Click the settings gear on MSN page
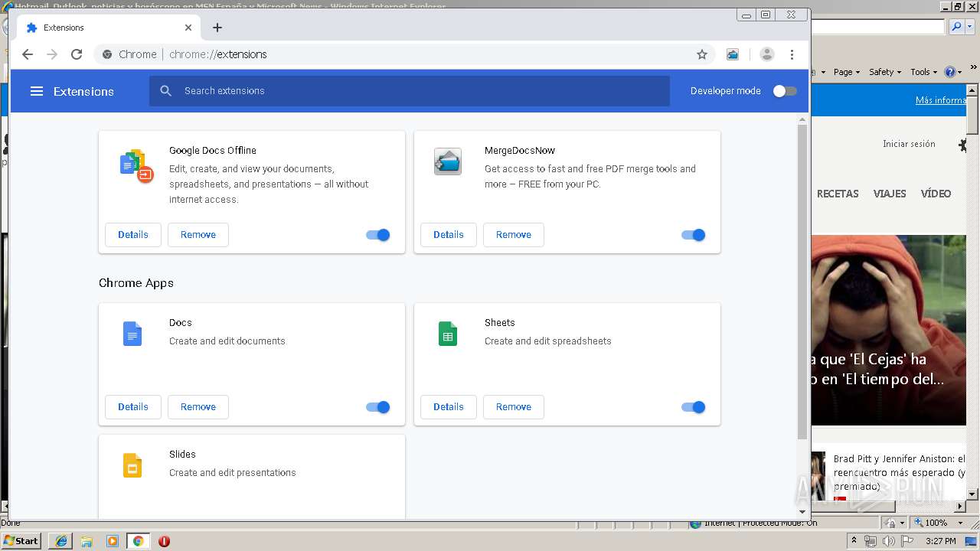This screenshot has width=980, height=551. point(962,144)
